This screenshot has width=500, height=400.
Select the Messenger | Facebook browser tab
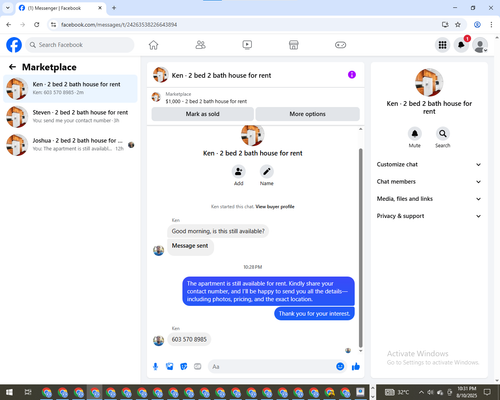click(60, 8)
